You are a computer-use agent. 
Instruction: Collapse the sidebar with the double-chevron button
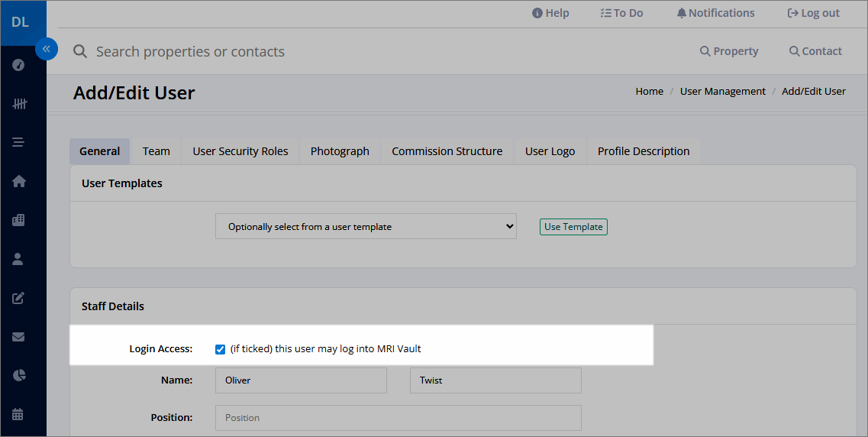pyautogui.click(x=47, y=49)
